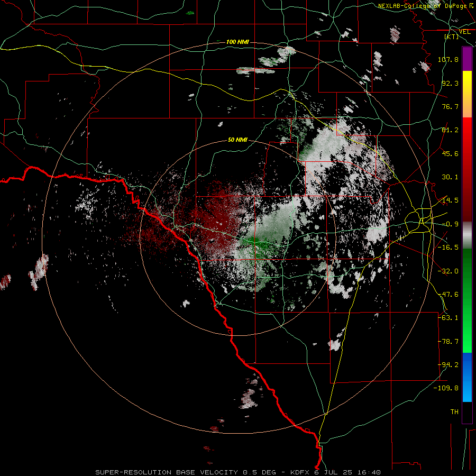Click the [KT] units label
The height and width of the screenshot is (476, 476).
coord(452,36)
